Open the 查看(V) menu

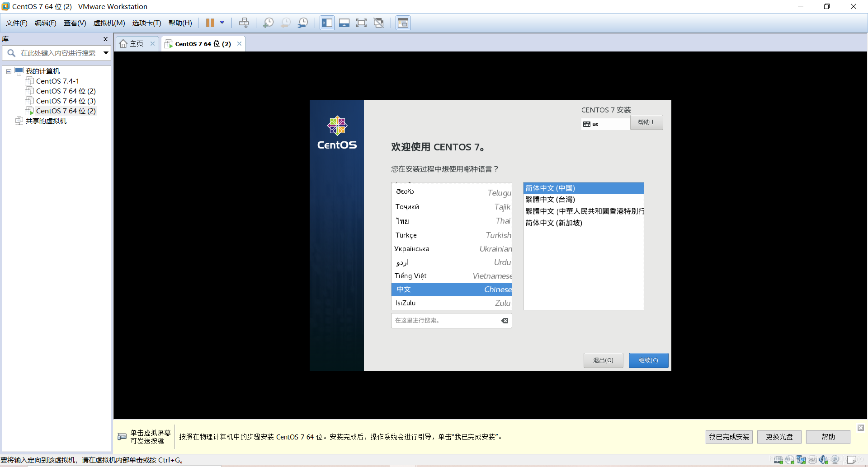point(75,23)
